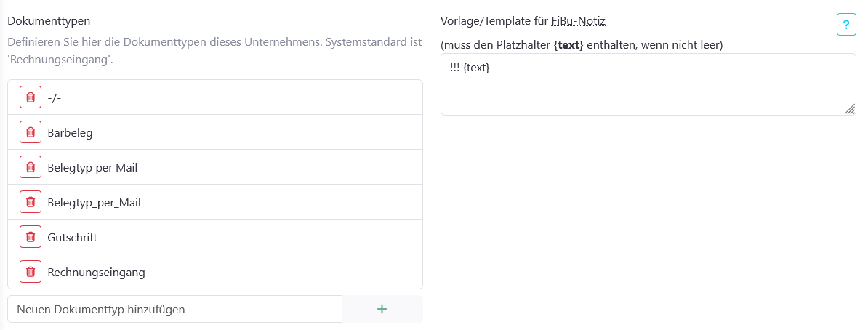868x330 pixels.
Task: Delete the Rechnungseingang document type
Action: 30,272
